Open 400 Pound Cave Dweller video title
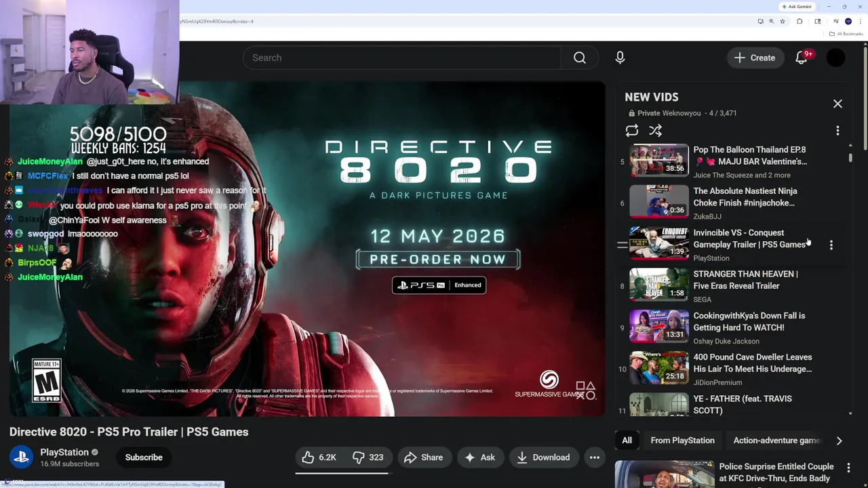Viewport: 868px width, 488px height. click(x=753, y=363)
